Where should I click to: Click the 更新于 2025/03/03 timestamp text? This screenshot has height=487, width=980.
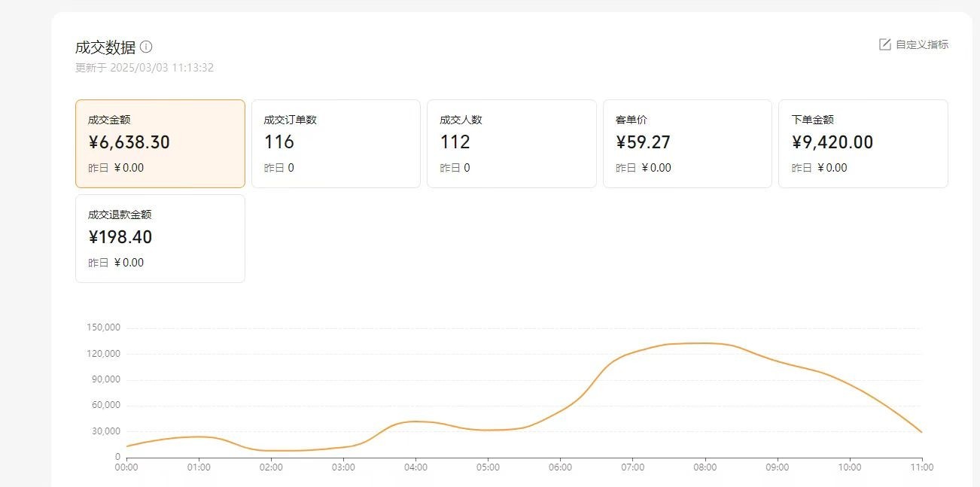click(x=145, y=68)
